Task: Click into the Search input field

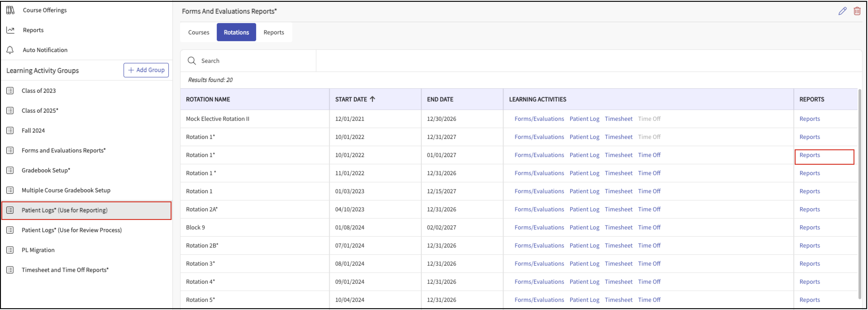Action: pos(256,61)
